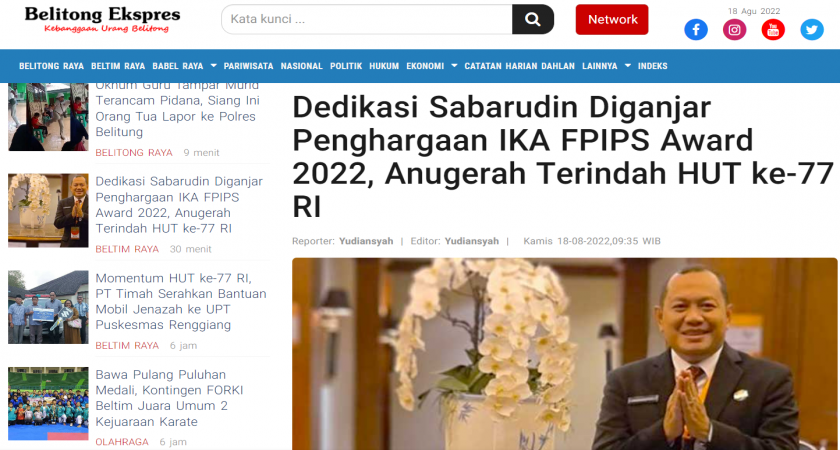Image resolution: width=840 pixels, height=450 pixels.
Task: Click BELTIM RAYA tag under Sabarudin story
Action: point(128,249)
